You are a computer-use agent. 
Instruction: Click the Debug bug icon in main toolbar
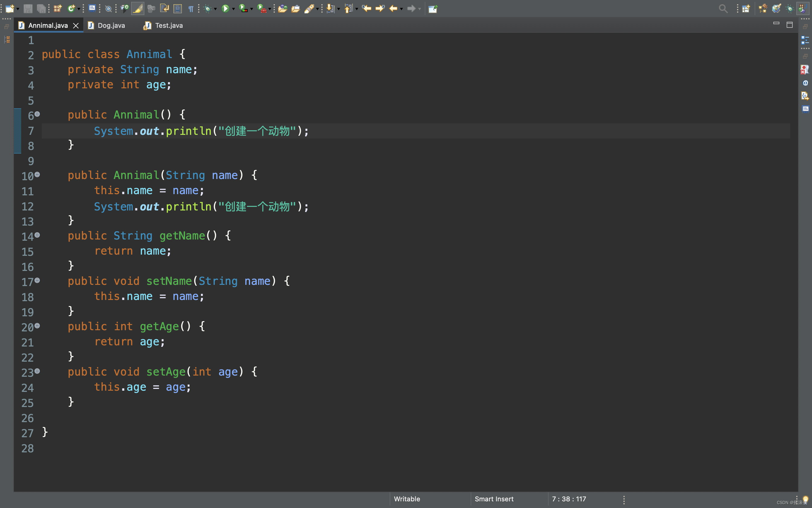(207, 8)
